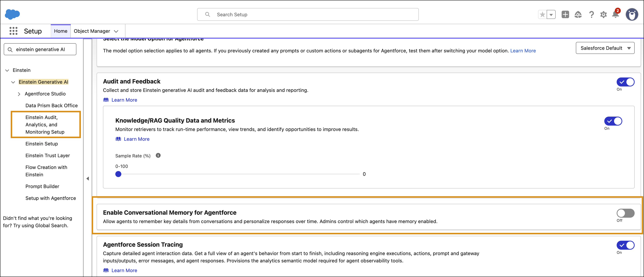
Task: Open the favorites list dropdown arrow
Action: [551, 14]
